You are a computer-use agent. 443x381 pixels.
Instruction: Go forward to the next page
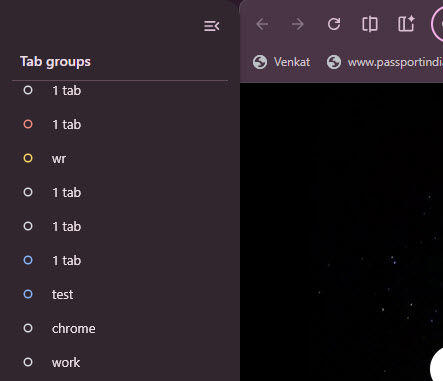click(x=297, y=24)
